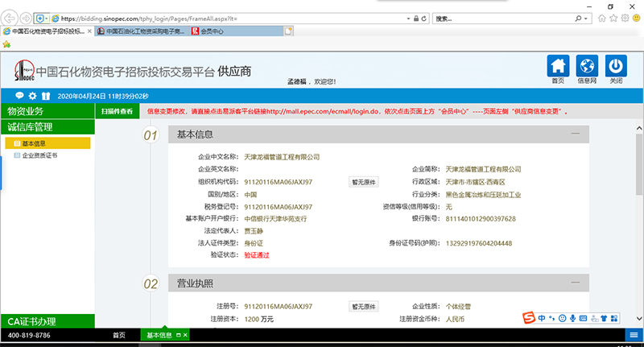Open Sogou soft keyboard icon
Viewport: 644px width, 347px height.
(x=583, y=318)
